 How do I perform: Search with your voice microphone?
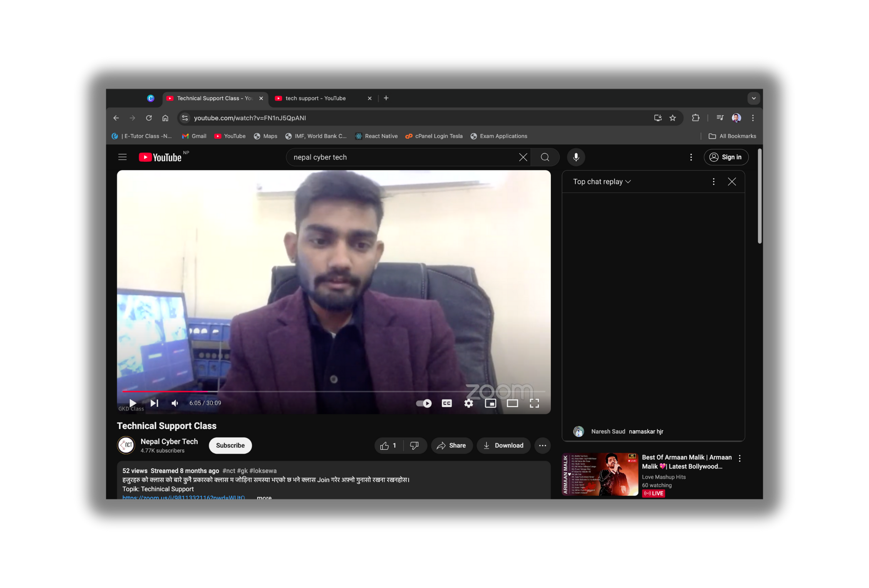[576, 157]
